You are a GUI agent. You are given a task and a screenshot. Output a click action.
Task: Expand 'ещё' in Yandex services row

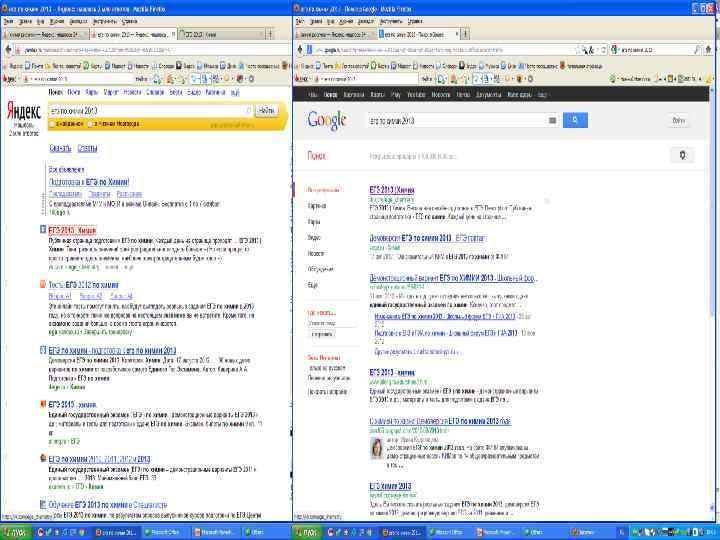click(x=235, y=92)
